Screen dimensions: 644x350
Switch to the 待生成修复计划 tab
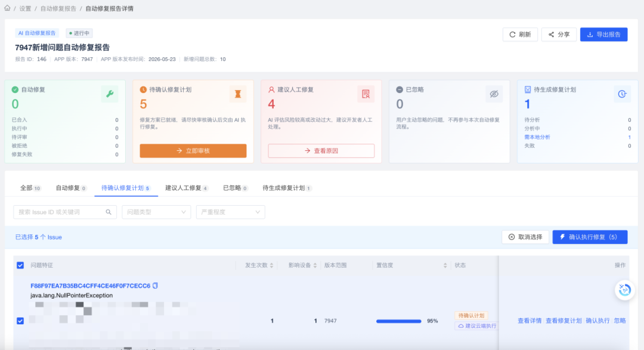click(287, 188)
